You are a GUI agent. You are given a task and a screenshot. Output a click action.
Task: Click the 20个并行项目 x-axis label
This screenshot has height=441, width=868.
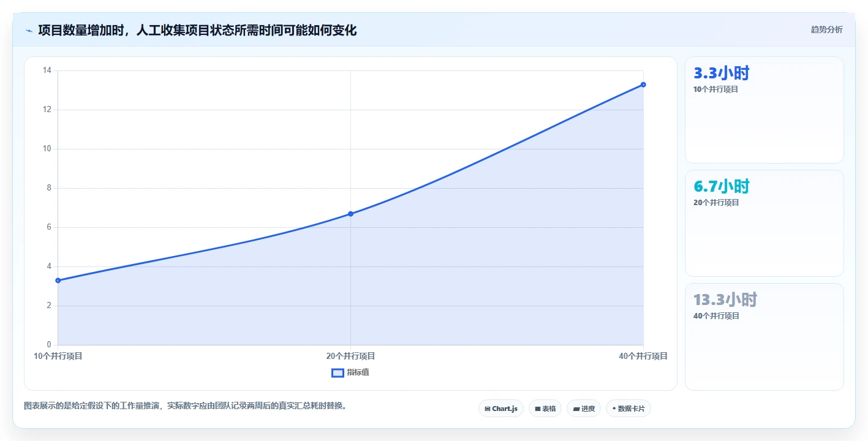pyautogui.click(x=350, y=356)
